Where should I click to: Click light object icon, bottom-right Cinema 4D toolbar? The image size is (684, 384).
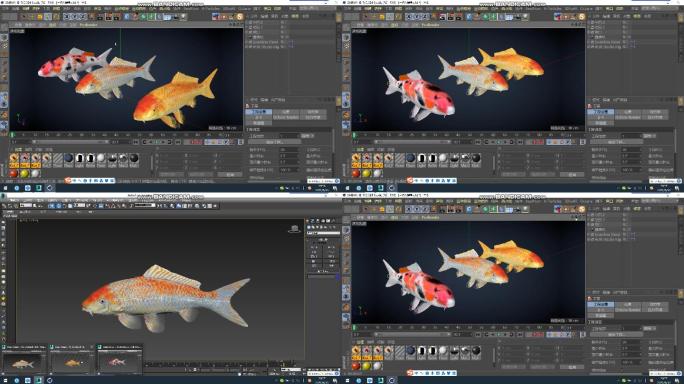coord(525,209)
